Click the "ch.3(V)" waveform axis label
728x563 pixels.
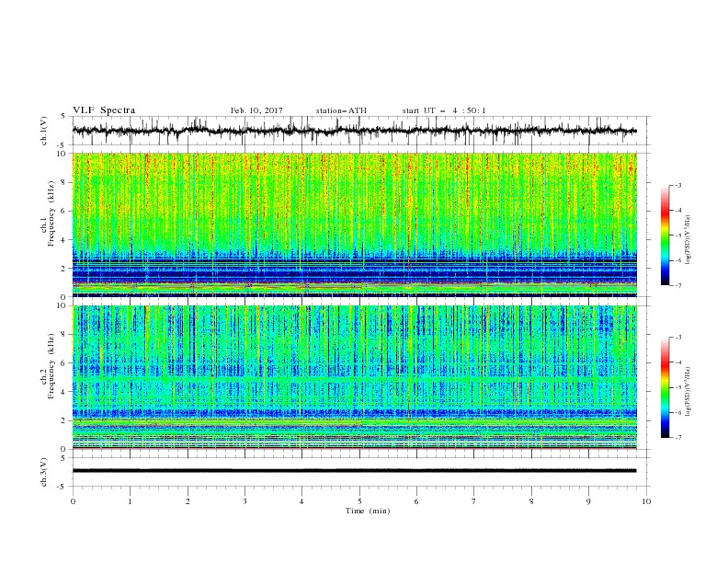pyautogui.click(x=44, y=473)
